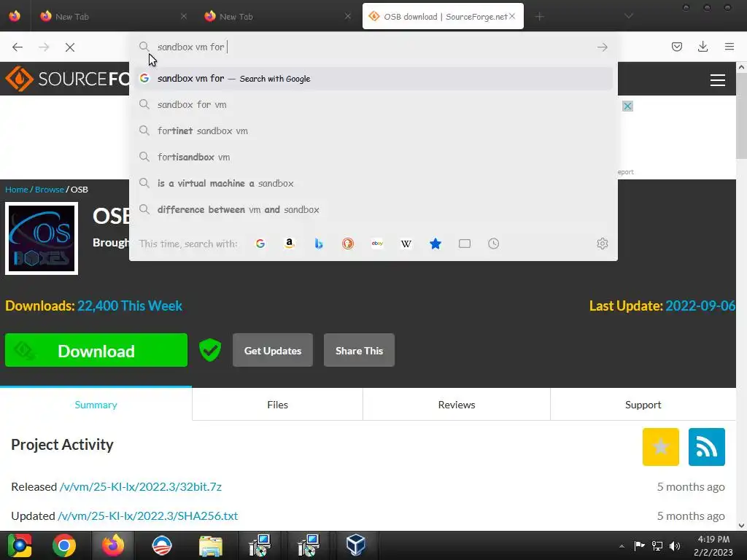
Task: Choose the 'fortinet sandbox vm' suggestion
Action: (373, 131)
